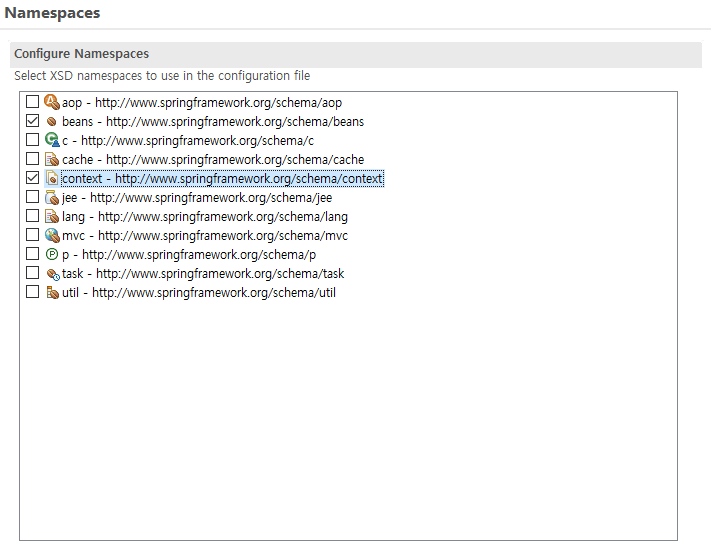Viewport: 711px width, 553px height.
Task: Toggle the lang namespace checkbox
Action: 32,216
